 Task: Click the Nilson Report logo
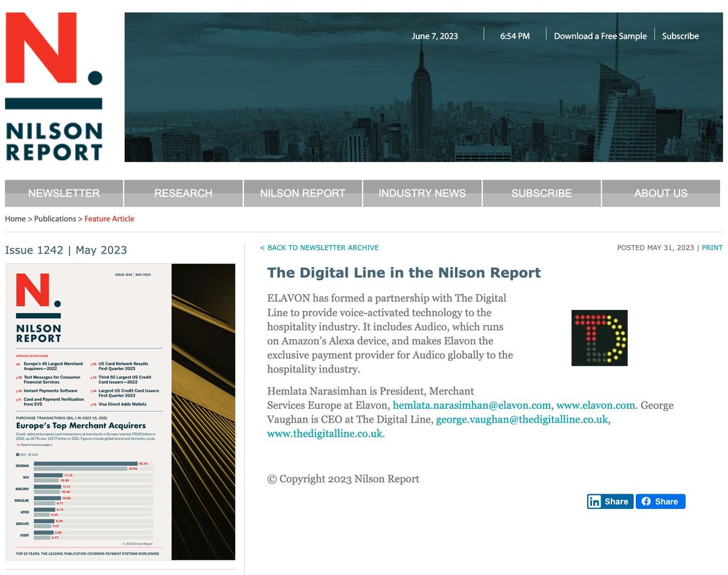tap(54, 86)
